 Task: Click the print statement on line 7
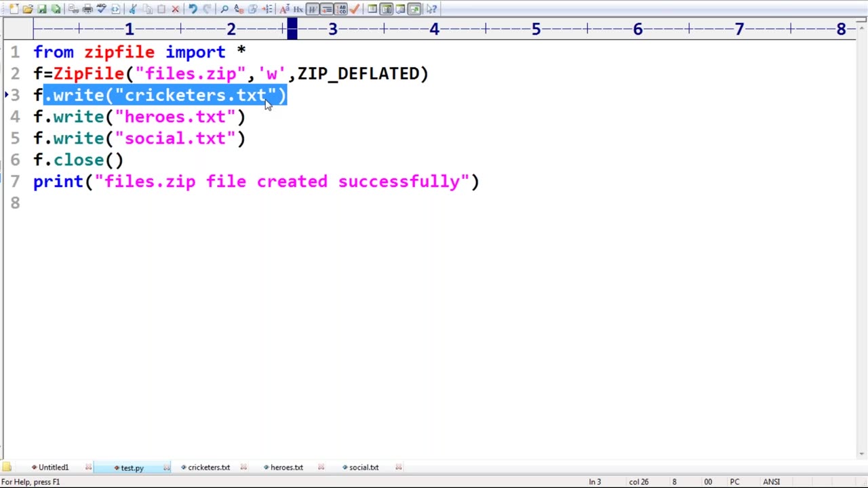pyautogui.click(x=256, y=182)
